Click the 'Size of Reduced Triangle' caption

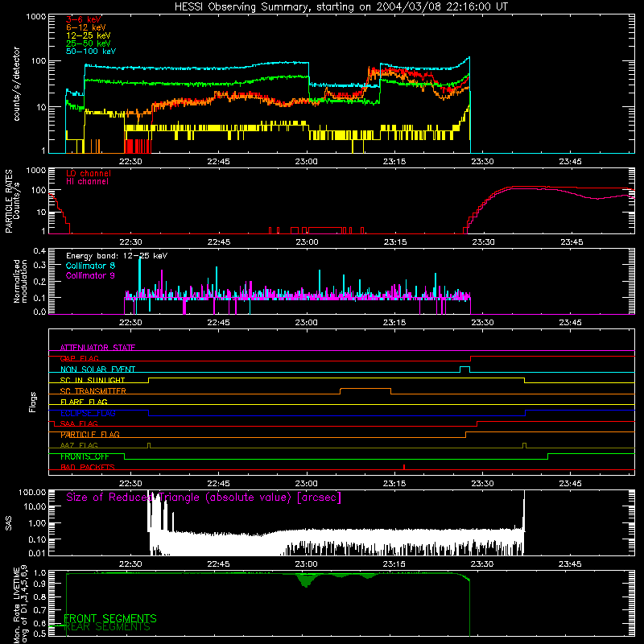click(204, 497)
